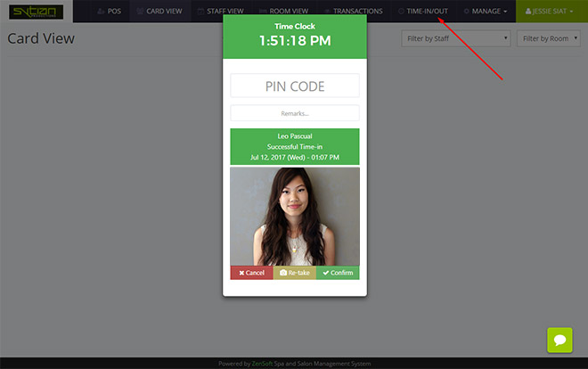Click the Remarks text field
Screen dimensions: 588x369
(x=295, y=113)
